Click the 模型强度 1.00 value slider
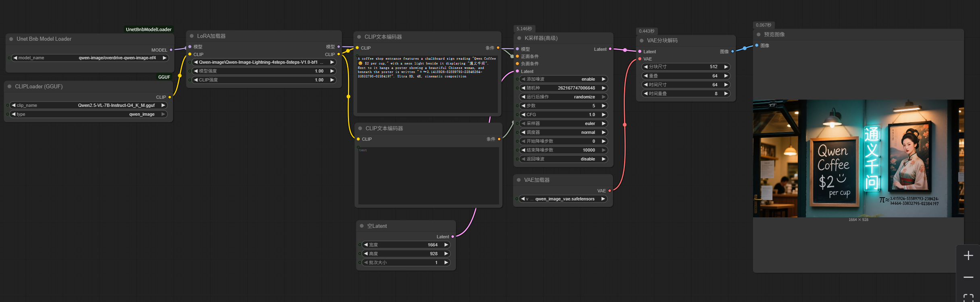 (264, 71)
